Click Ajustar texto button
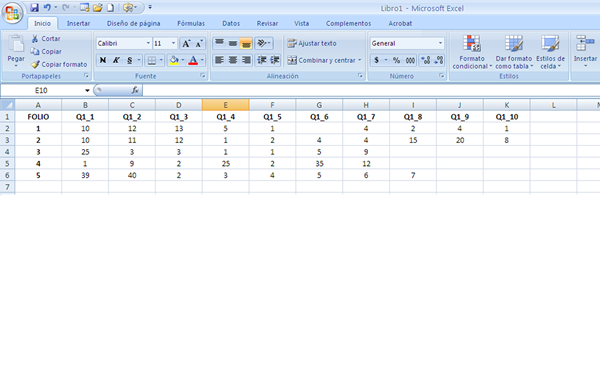The image size is (600, 375). (x=312, y=43)
